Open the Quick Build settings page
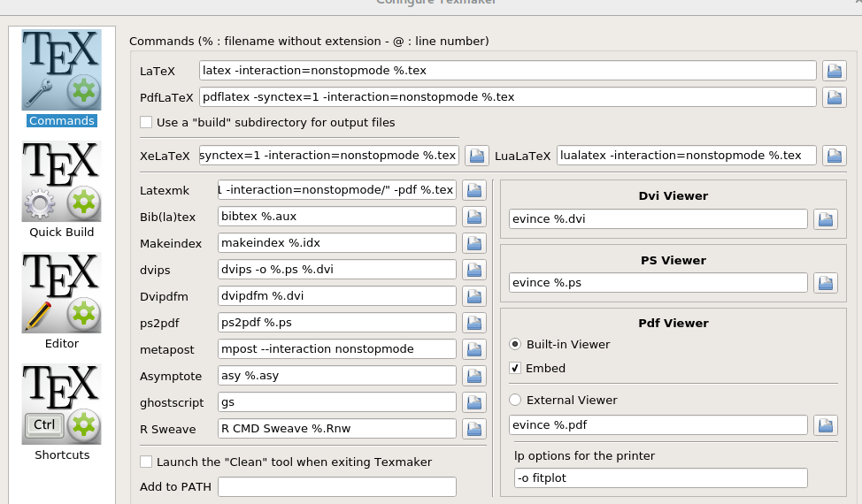862x504 pixels. coord(62,182)
